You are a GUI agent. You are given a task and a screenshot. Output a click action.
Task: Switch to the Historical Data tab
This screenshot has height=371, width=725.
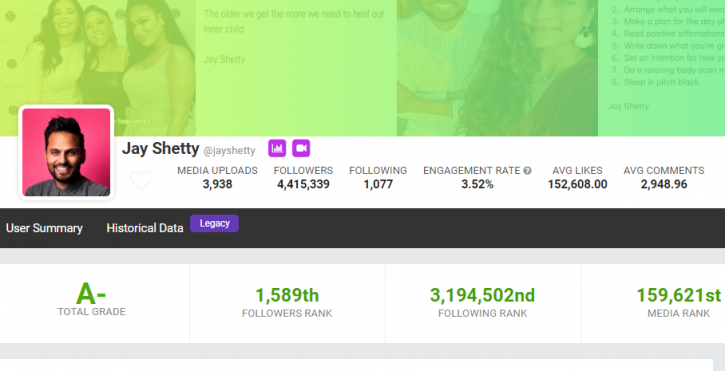tap(145, 228)
